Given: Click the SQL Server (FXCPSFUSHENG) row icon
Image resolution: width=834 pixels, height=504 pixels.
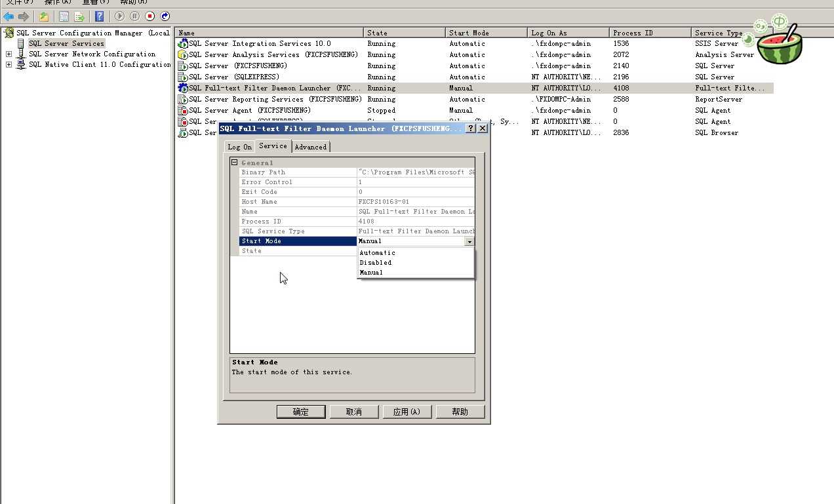Looking at the screenshot, I should pyautogui.click(x=183, y=66).
